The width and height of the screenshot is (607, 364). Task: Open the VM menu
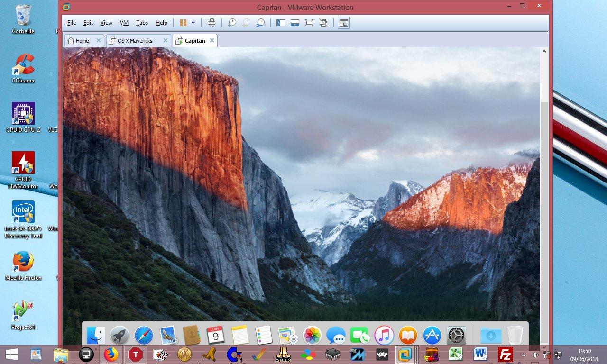[124, 23]
